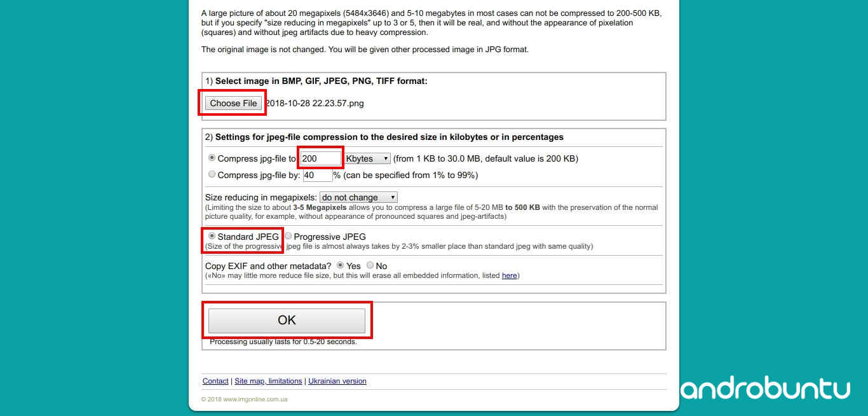Click the target size field containing 200
Image resolution: width=868 pixels, height=416 pixels.
(320, 158)
